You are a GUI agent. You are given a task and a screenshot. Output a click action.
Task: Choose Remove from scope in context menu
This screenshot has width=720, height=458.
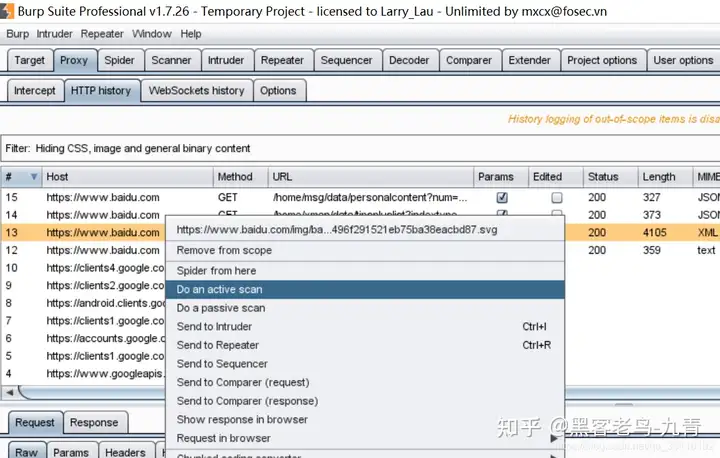click(x=365, y=250)
